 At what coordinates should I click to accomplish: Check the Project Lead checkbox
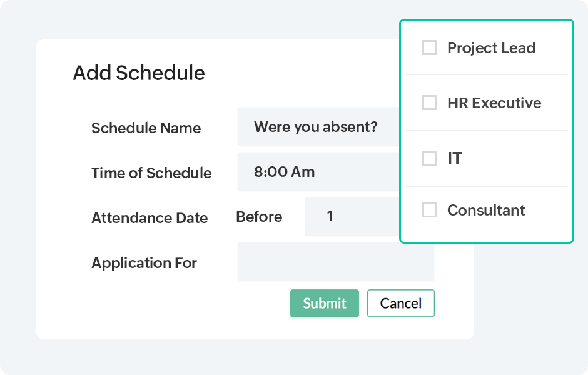click(x=430, y=48)
